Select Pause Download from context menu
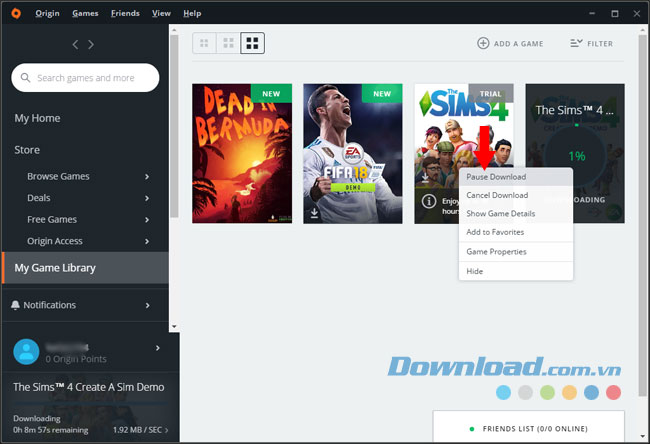The width and height of the screenshot is (650, 444). coord(496,177)
